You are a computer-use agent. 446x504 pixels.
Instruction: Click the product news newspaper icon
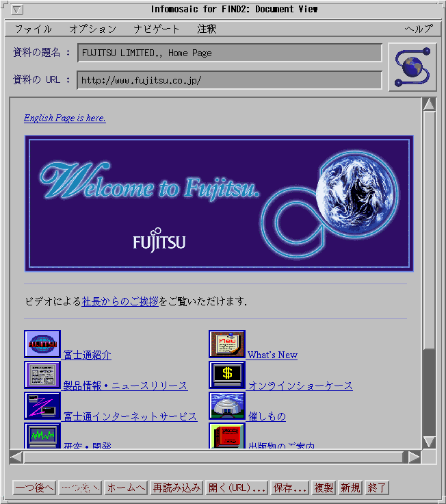[x=42, y=375]
